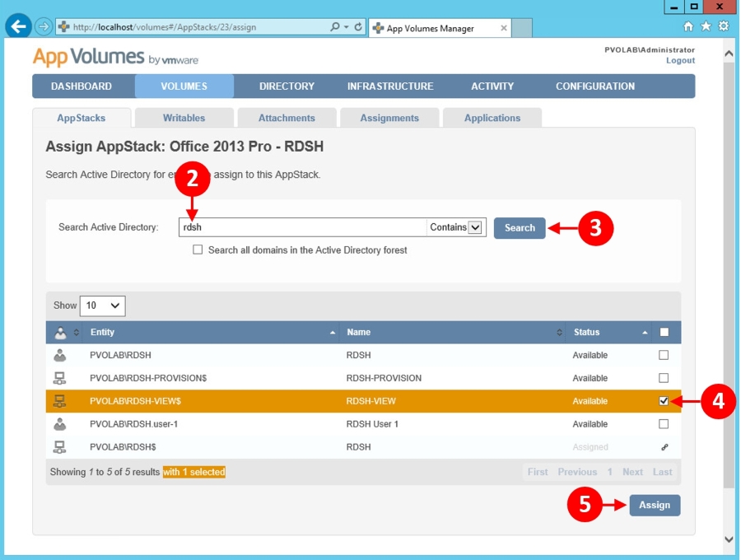Screen dimensions: 741x560
Task: Open the DIRECTORY menu
Action: tap(287, 86)
